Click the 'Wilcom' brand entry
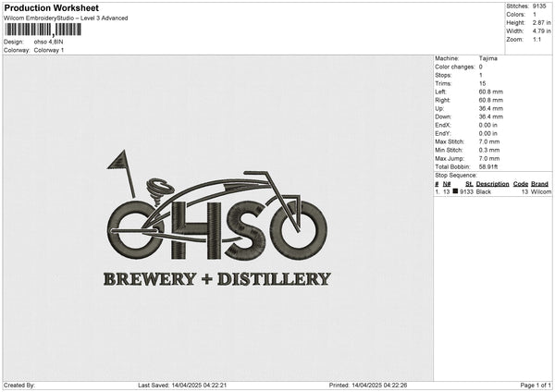 click(x=541, y=191)
